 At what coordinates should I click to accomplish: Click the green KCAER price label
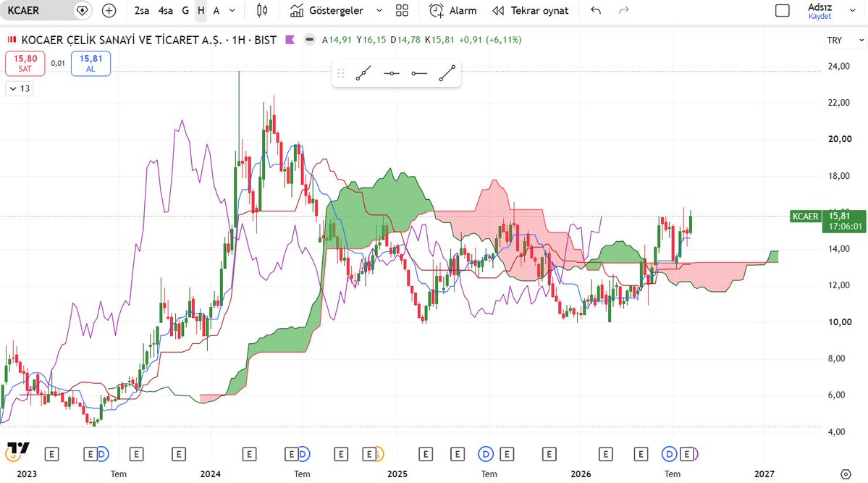point(805,217)
